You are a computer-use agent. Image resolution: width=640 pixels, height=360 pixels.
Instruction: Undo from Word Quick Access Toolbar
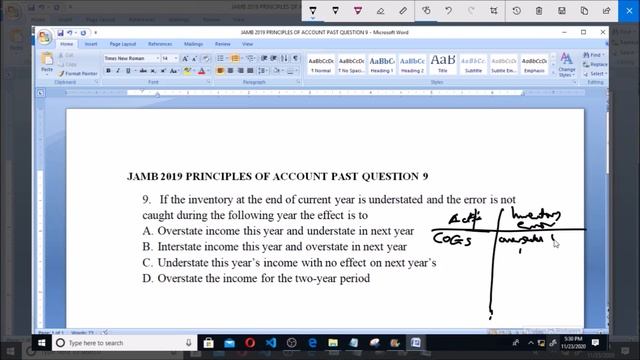tap(70, 33)
